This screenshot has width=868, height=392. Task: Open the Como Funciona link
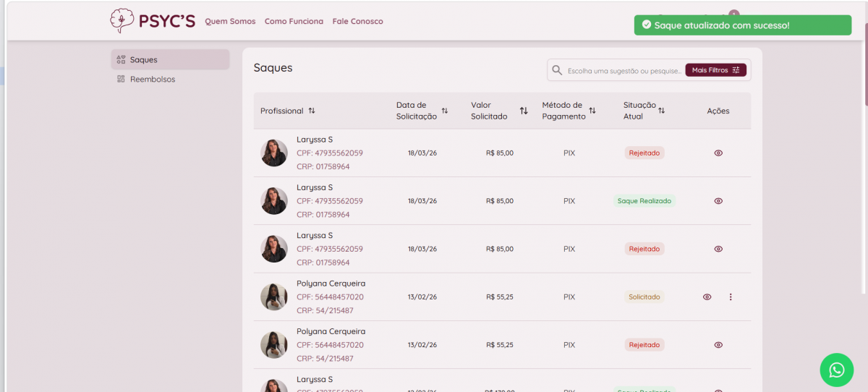pos(294,21)
